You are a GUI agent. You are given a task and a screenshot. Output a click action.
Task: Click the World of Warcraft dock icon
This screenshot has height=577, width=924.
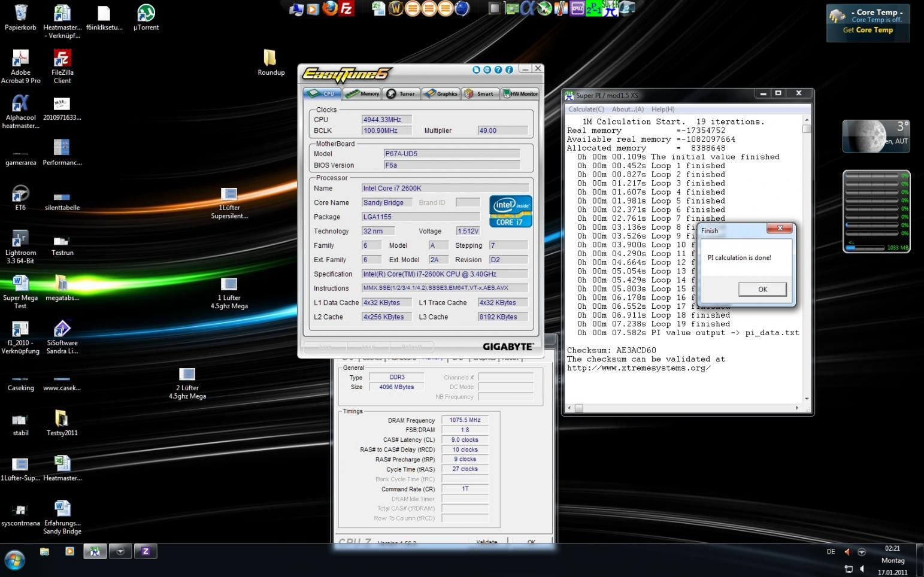click(x=395, y=8)
